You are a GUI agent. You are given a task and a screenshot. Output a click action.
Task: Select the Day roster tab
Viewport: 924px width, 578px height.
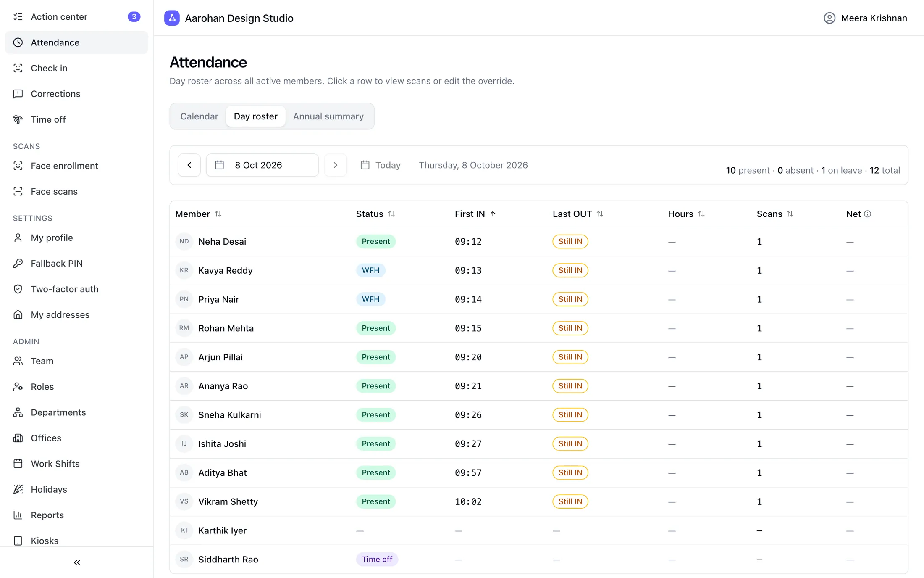point(255,116)
